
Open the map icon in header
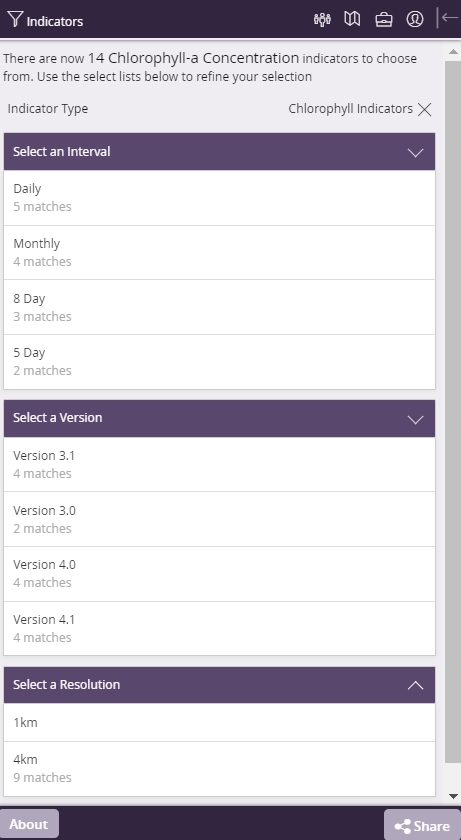[352, 19]
